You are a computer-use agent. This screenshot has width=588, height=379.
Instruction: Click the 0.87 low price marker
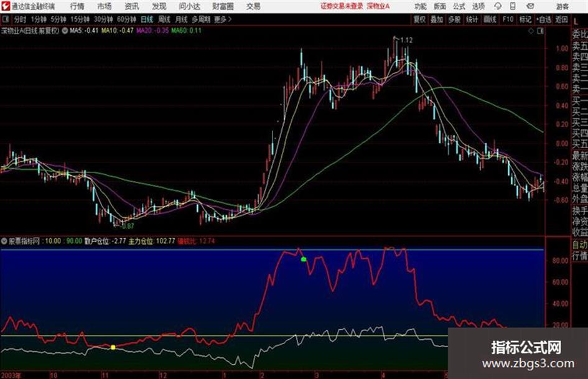[x=127, y=227]
